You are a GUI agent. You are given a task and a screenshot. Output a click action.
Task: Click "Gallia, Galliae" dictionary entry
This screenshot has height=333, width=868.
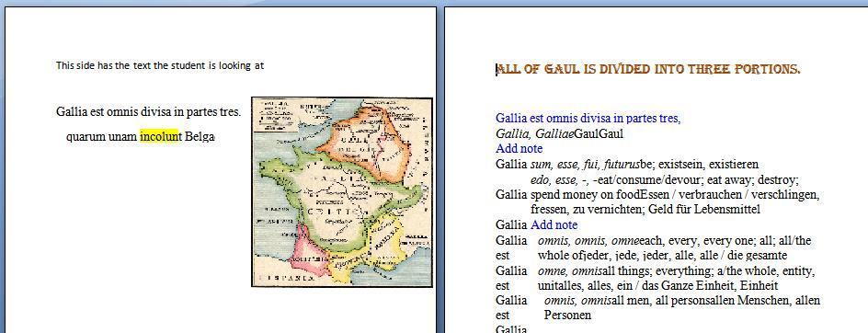point(560,133)
